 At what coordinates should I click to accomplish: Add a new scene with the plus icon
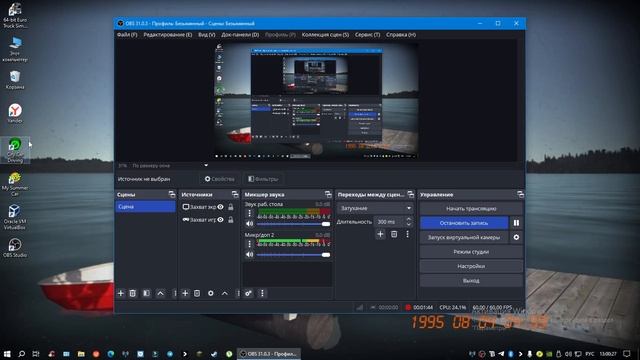pos(120,293)
